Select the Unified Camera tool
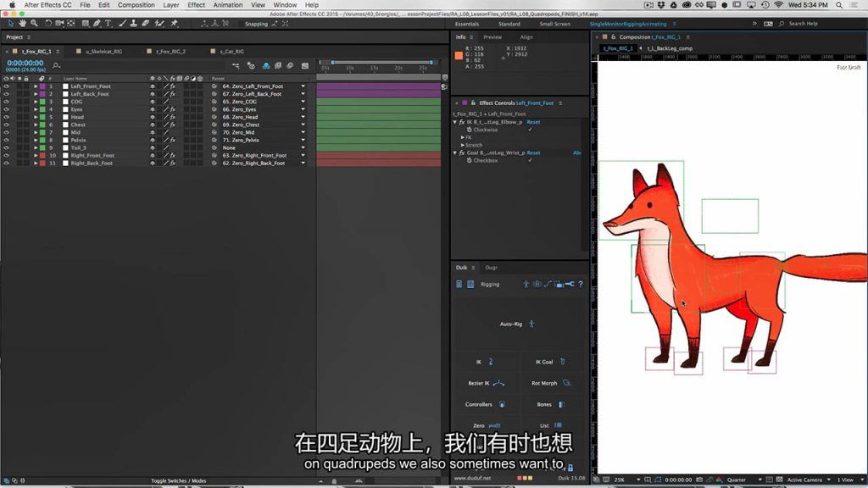 click(60, 23)
